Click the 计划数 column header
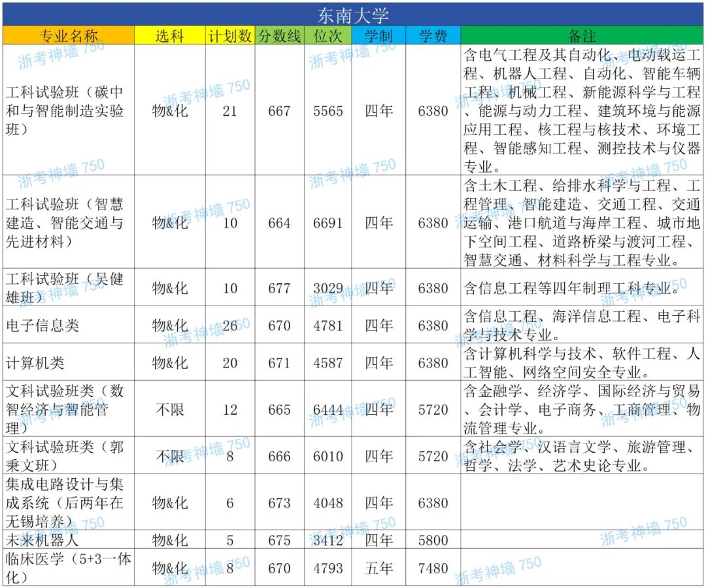 (x=230, y=35)
